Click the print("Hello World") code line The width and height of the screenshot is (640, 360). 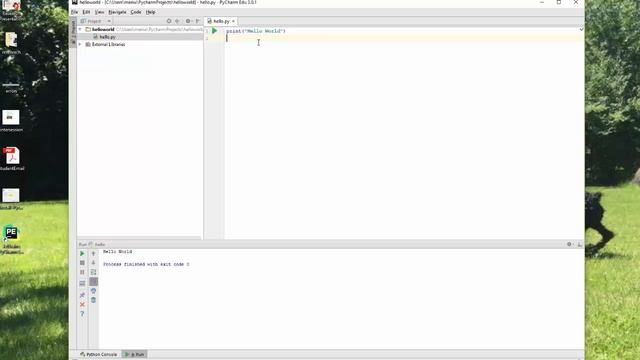pyautogui.click(x=256, y=31)
